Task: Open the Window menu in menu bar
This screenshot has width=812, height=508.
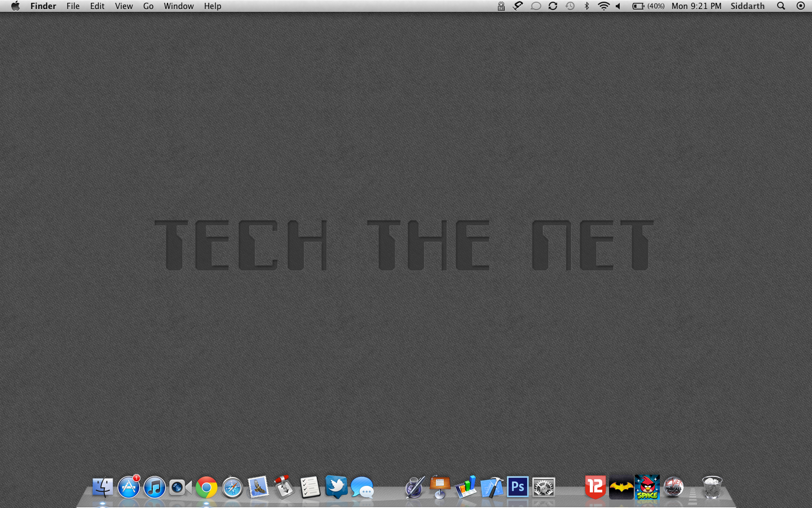Action: point(179,6)
